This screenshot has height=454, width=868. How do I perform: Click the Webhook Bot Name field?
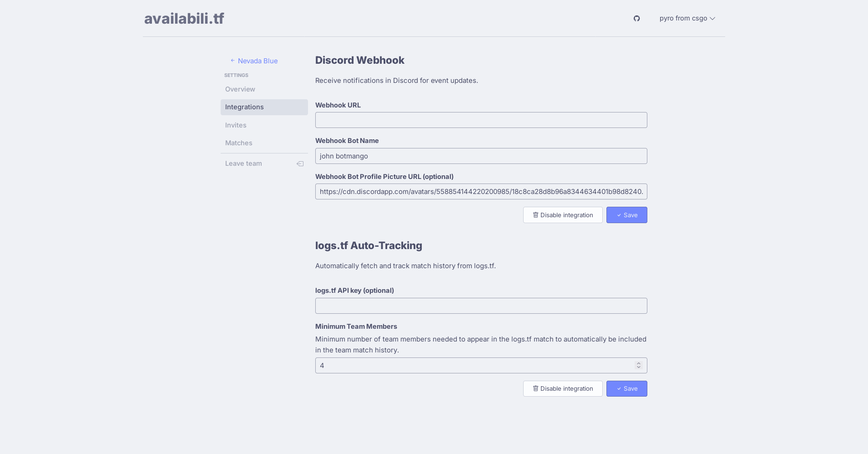[481, 156]
